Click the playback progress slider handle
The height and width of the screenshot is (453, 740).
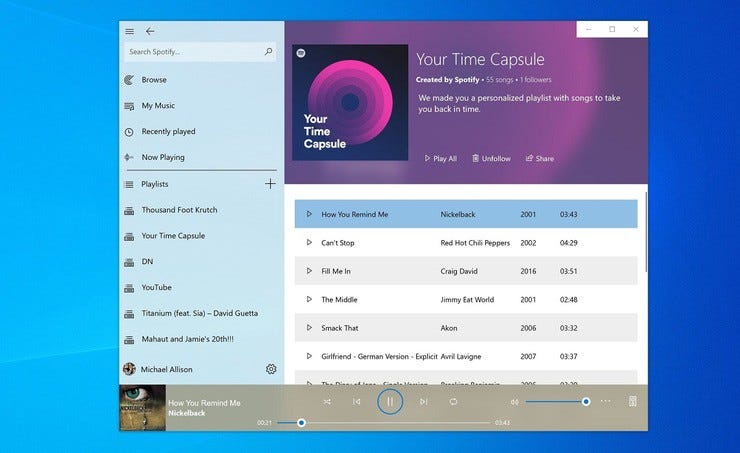pyautogui.click(x=301, y=422)
